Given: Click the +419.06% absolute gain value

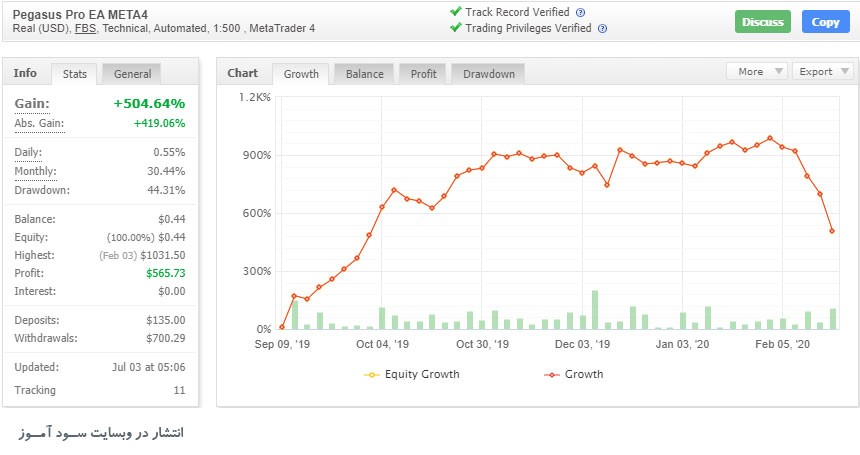Looking at the screenshot, I should (x=159, y=123).
